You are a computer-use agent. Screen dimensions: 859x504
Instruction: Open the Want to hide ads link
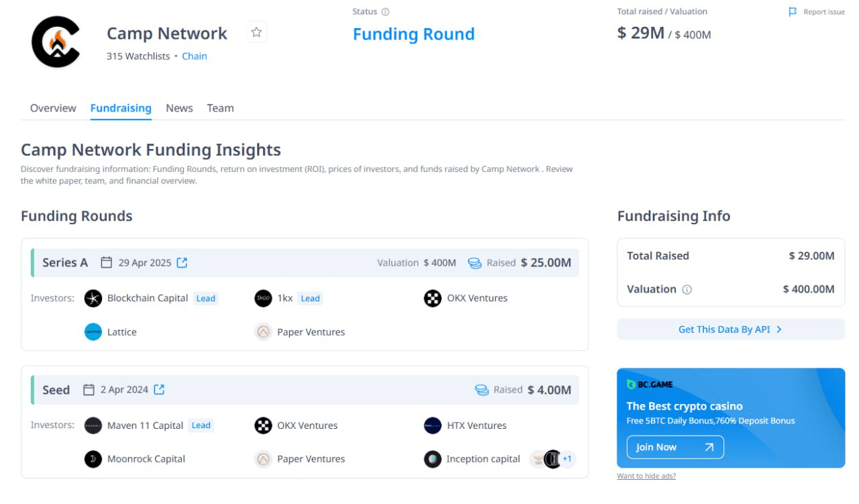[646, 476]
